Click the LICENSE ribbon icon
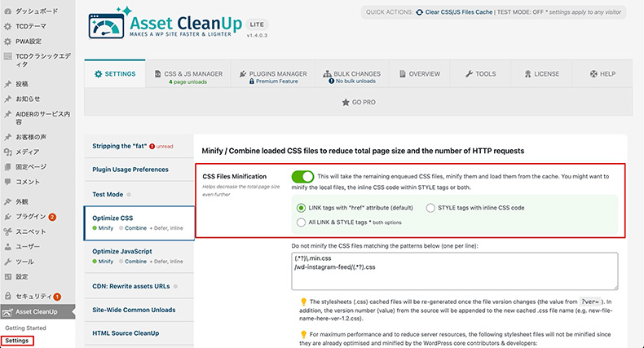 [527, 74]
